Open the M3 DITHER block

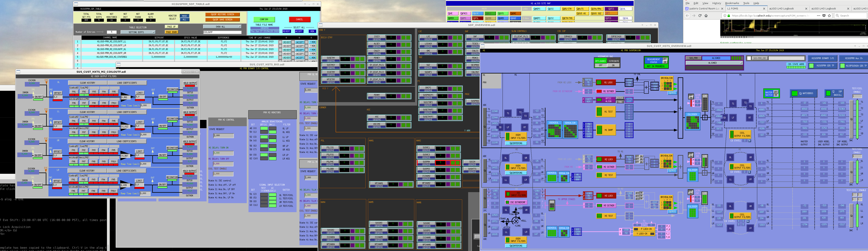(x=606, y=206)
